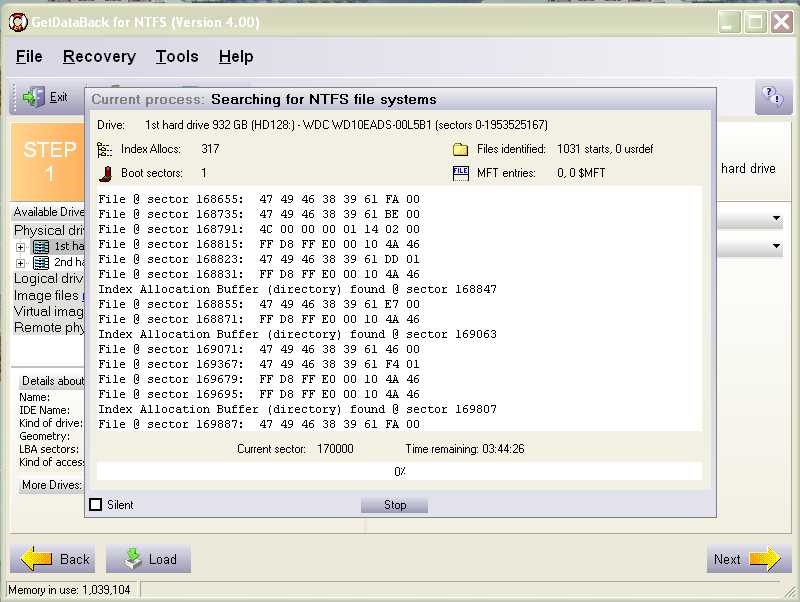Click log line 'File @ sector 168655'

point(259,199)
